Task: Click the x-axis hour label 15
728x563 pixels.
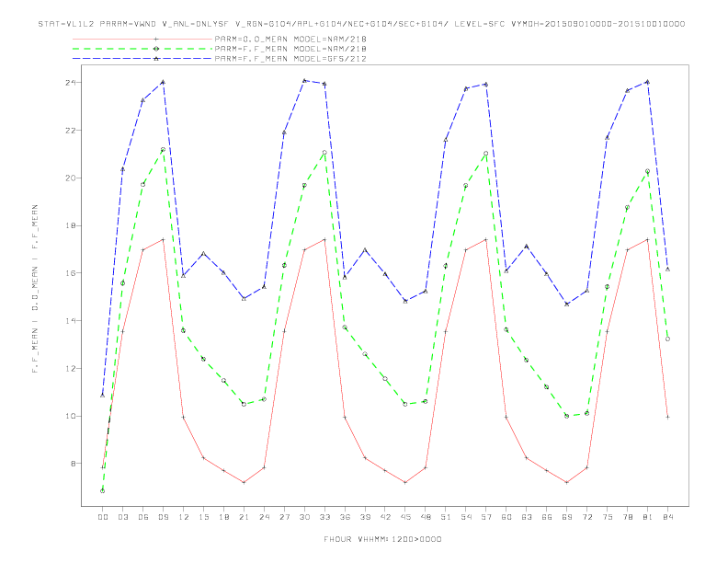Action: [203, 517]
